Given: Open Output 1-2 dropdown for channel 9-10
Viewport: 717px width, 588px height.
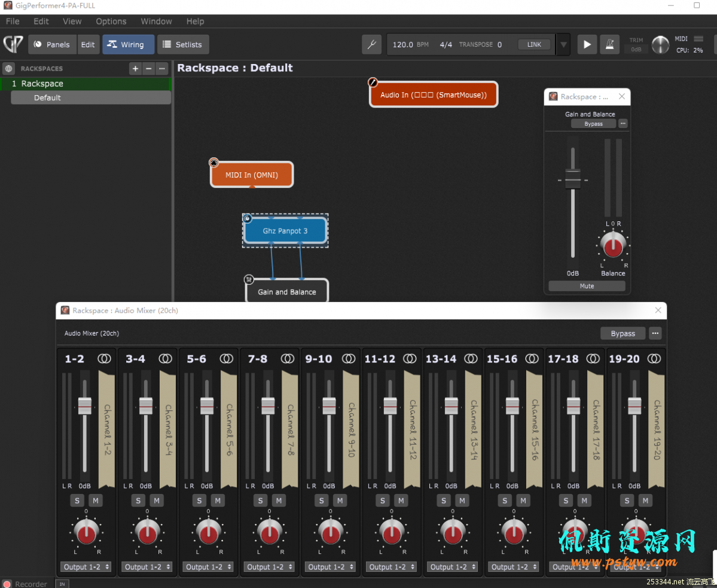Looking at the screenshot, I should pos(331,567).
